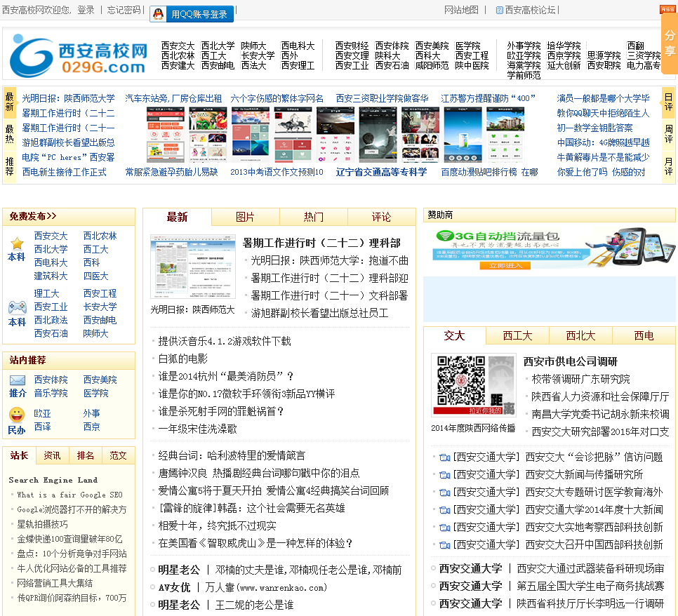This screenshot has width=678, height=616.
Task: Click the 登录 link
Action: pyautogui.click(x=86, y=10)
